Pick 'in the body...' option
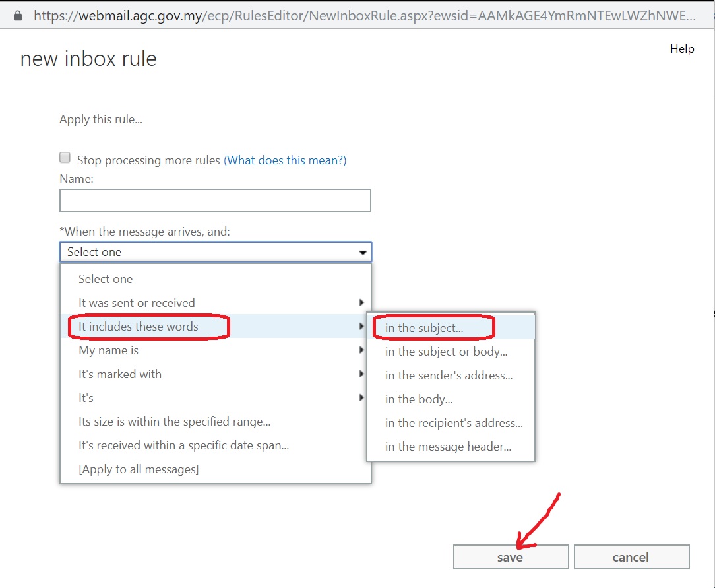 pyautogui.click(x=419, y=399)
